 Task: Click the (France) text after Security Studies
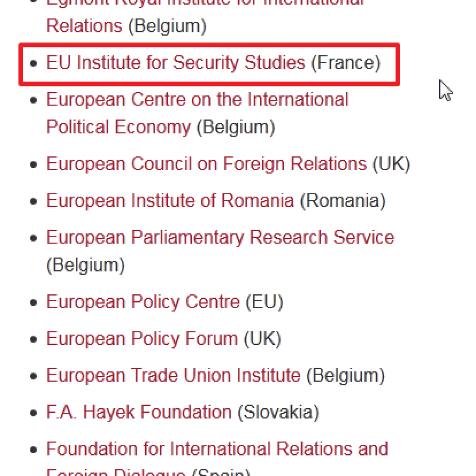(x=346, y=63)
